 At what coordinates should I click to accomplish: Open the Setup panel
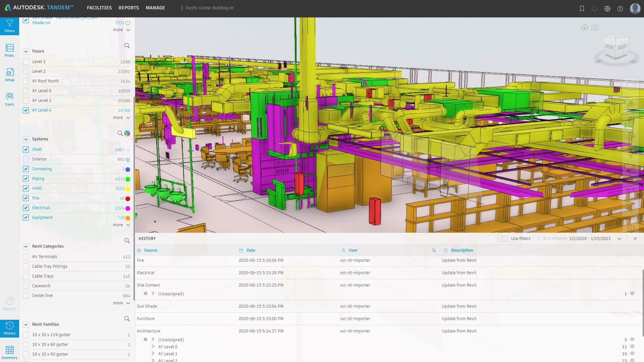(9, 74)
